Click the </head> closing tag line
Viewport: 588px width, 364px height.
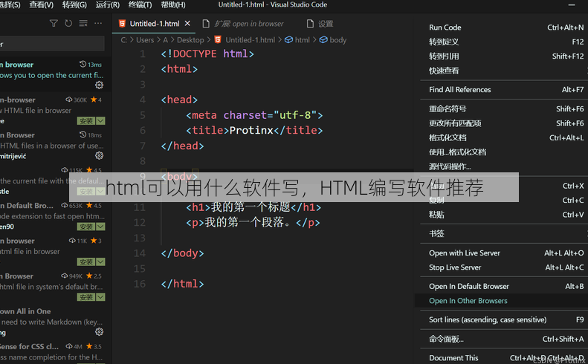tap(182, 146)
